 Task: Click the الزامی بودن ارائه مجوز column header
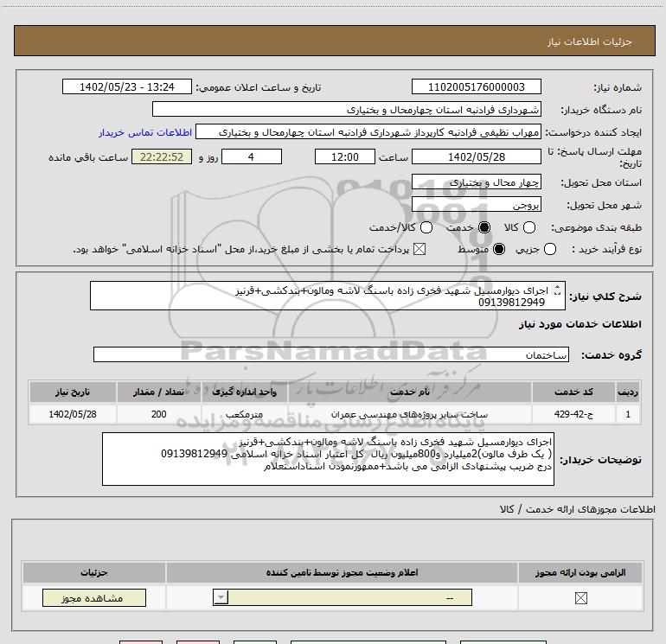(580, 572)
